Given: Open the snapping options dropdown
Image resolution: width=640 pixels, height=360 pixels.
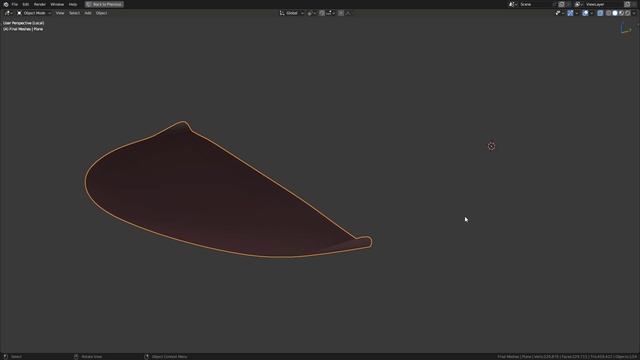Looking at the screenshot, I should point(331,13).
